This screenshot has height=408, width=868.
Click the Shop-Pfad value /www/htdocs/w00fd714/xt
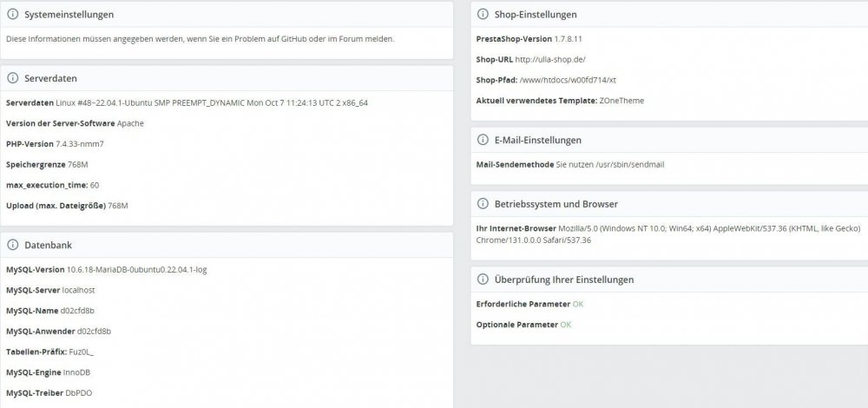click(x=568, y=80)
